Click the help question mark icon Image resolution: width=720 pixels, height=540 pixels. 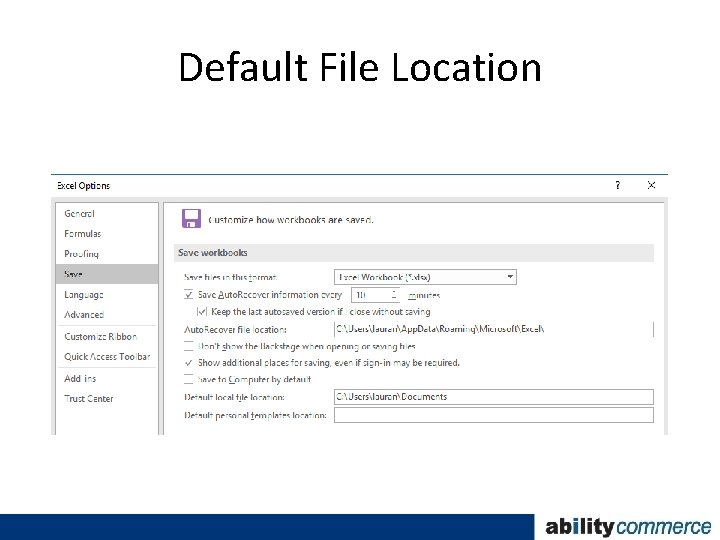coord(618,185)
